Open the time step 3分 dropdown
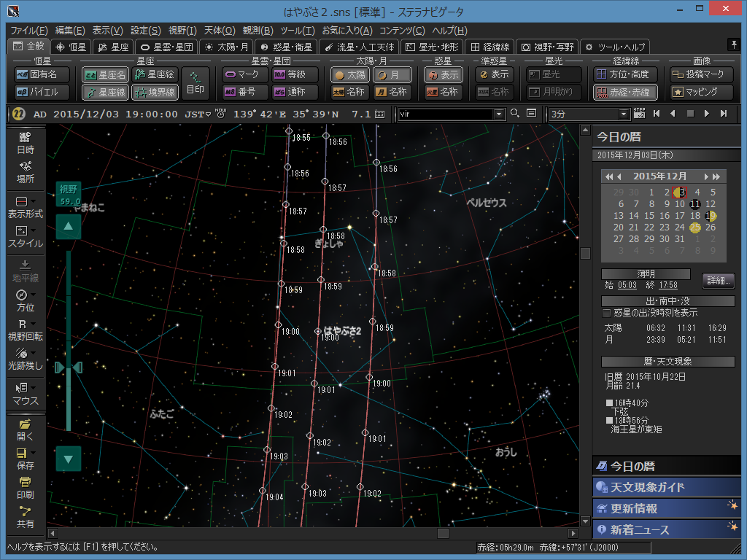This screenshot has width=747, height=560. [x=624, y=114]
